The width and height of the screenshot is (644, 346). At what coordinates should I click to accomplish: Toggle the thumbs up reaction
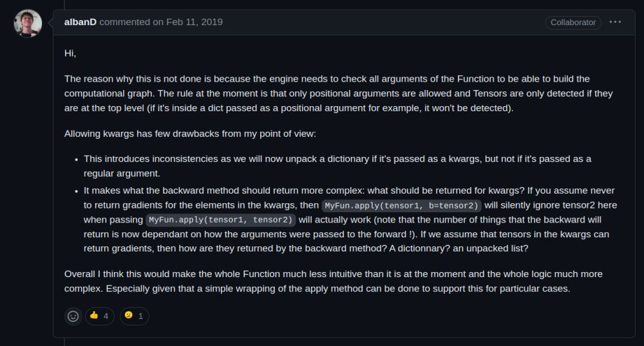click(x=99, y=316)
